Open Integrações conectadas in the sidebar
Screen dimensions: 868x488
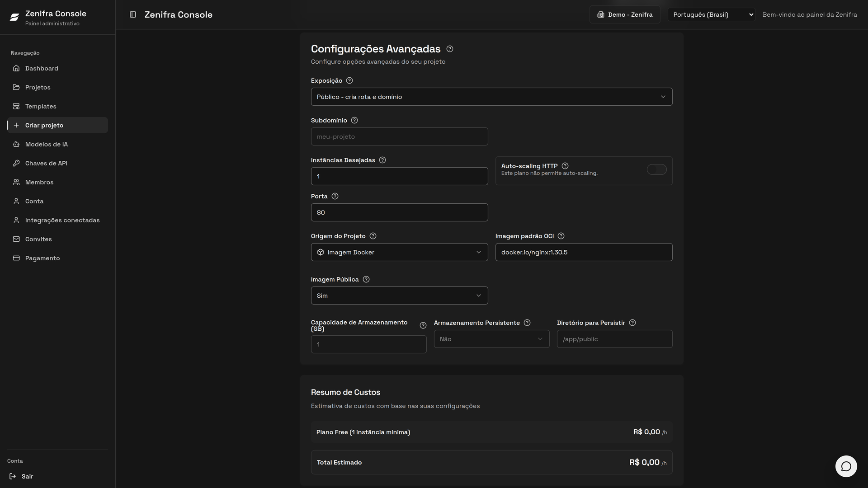click(x=57, y=220)
